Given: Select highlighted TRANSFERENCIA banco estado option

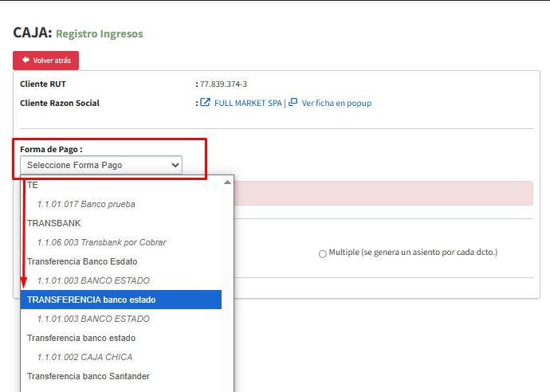Looking at the screenshot, I should 121,300.
